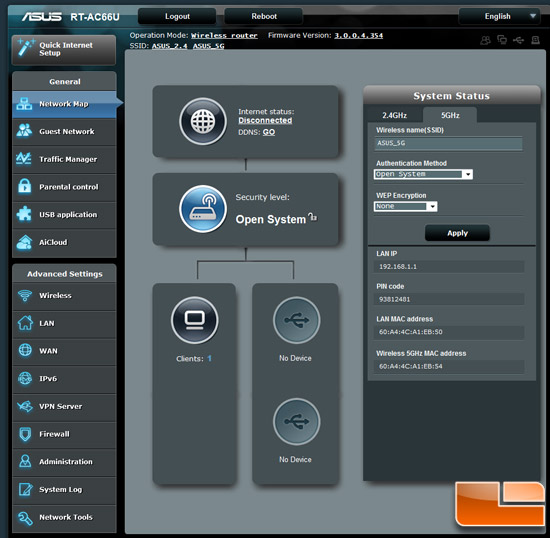Select the Traffic Manager menu label
Image resolution: width=550 pixels, height=538 pixels.
(x=68, y=159)
